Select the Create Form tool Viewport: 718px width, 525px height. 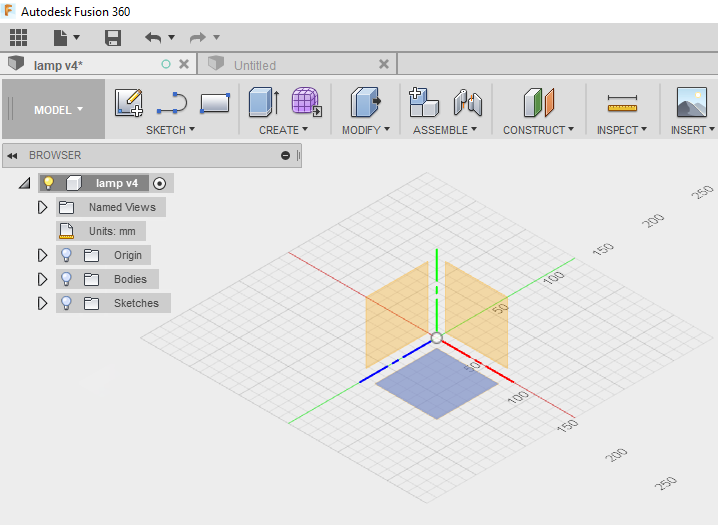[x=306, y=102]
